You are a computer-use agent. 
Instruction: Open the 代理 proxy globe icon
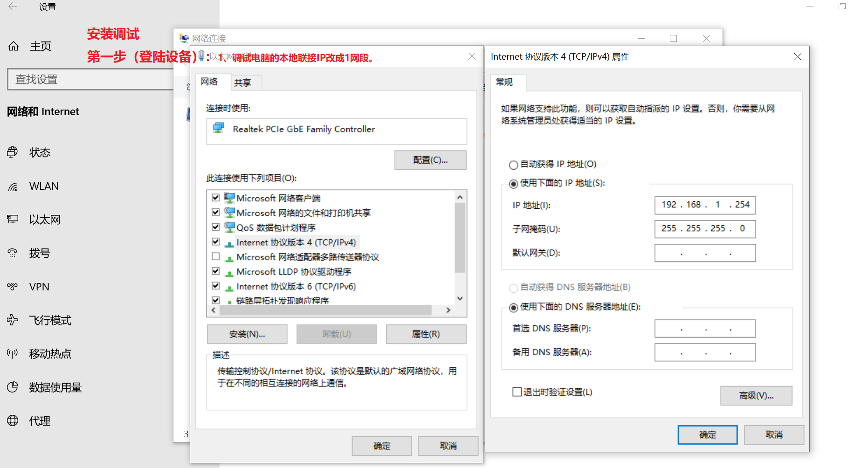point(13,420)
